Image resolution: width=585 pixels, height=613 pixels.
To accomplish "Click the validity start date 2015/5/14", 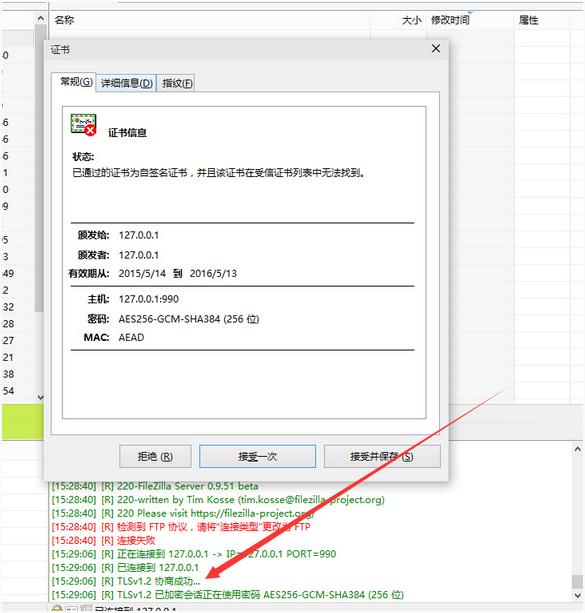I will click(142, 273).
